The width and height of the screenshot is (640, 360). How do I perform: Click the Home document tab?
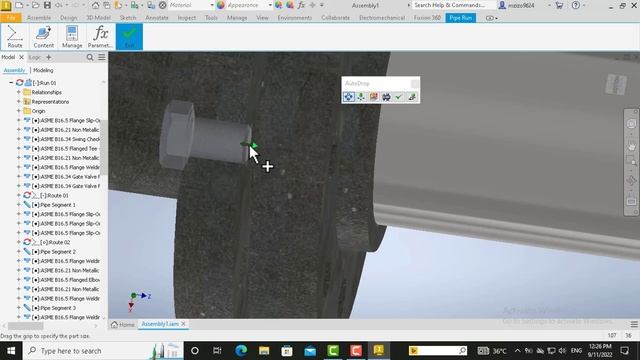coord(122,324)
